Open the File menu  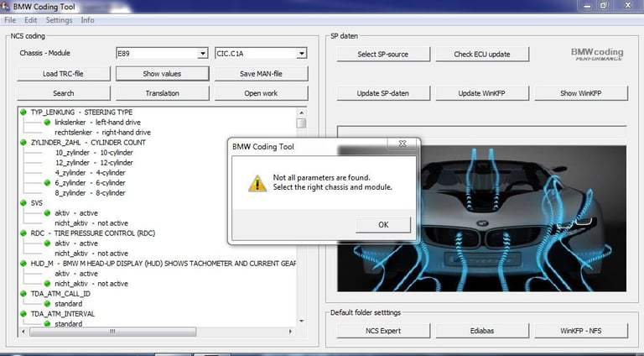[10, 20]
